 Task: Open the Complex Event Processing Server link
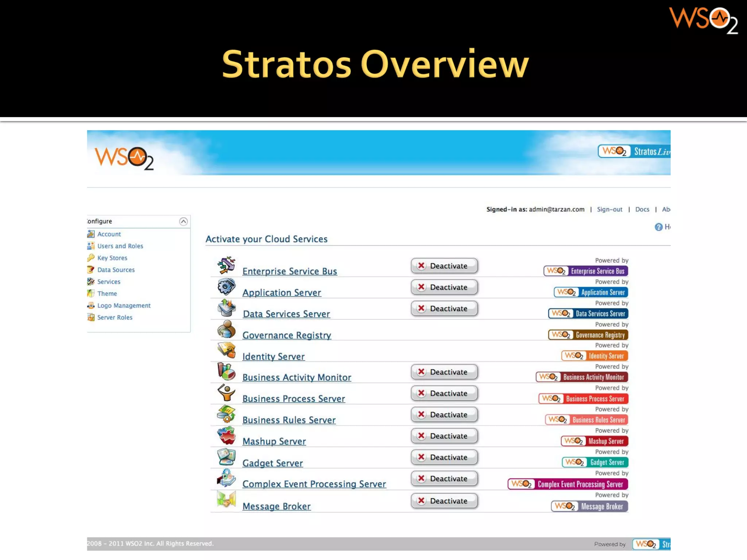point(314,484)
